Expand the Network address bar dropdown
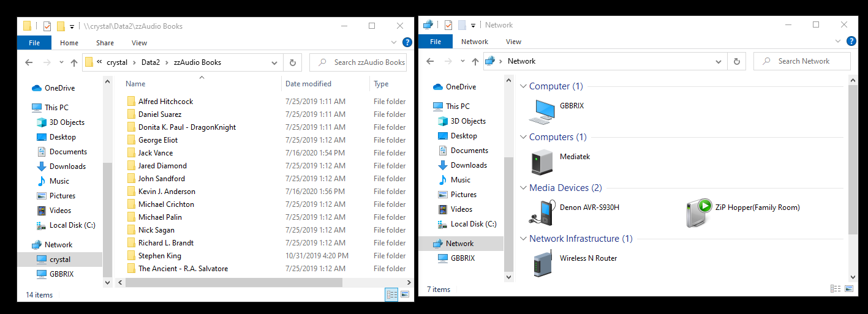Image resolution: width=868 pixels, height=314 pixels. (719, 61)
